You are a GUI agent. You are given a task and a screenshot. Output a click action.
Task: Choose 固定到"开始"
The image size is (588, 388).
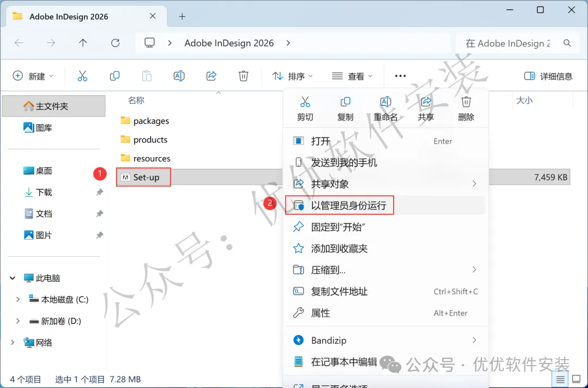(x=385, y=227)
